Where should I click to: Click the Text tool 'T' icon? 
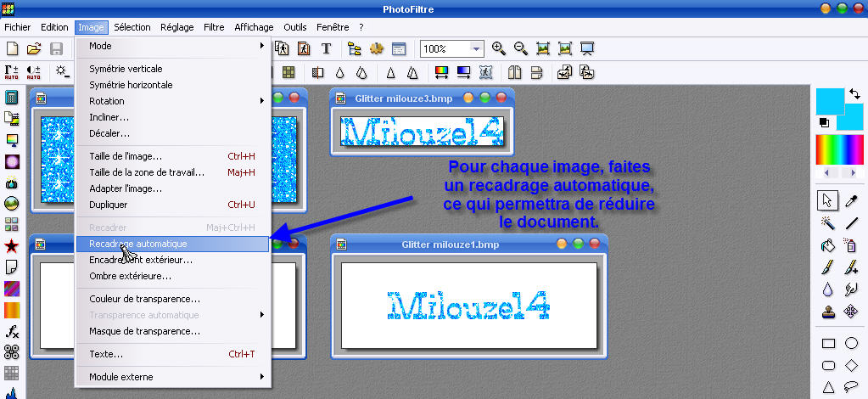[326, 49]
